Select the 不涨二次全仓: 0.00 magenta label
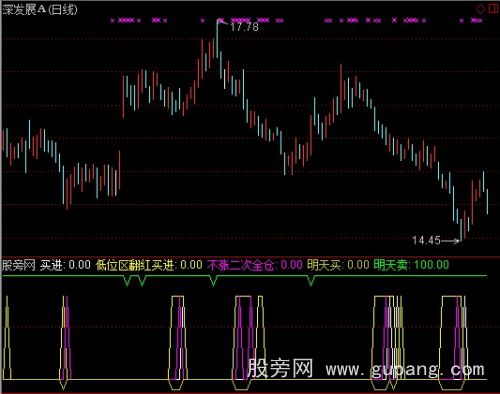 click(x=255, y=265)
